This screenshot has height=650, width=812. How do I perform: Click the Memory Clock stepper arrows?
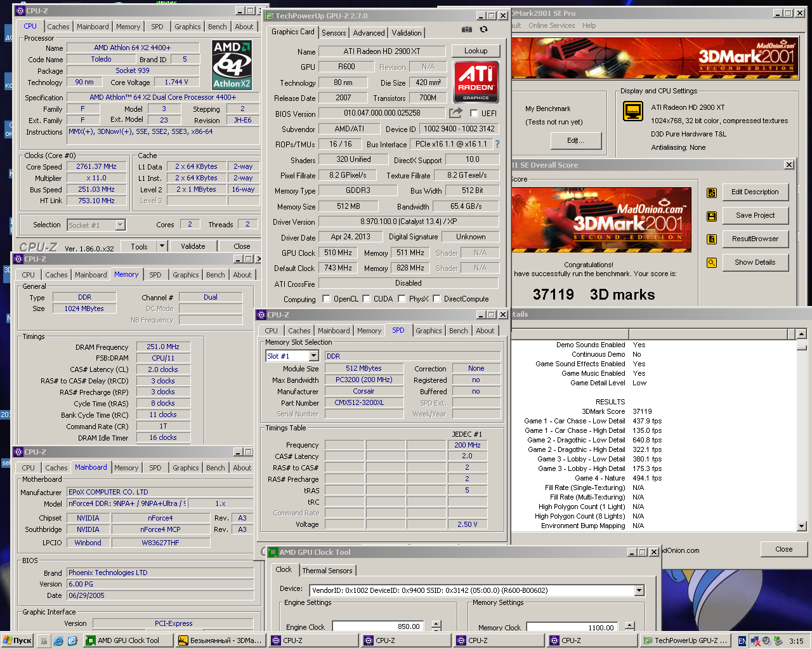pyautogui.click(x=629, y=627)
